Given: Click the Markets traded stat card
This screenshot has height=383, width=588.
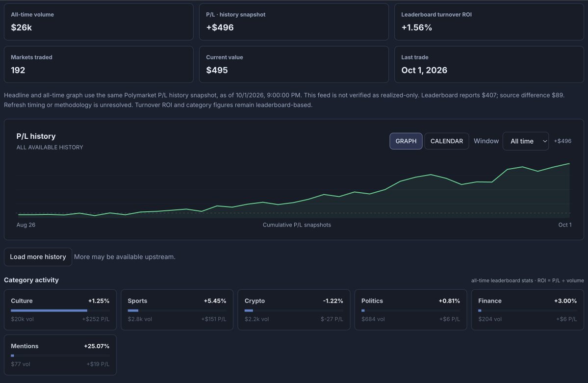Looking at the screenshot, I should [99, 65].
